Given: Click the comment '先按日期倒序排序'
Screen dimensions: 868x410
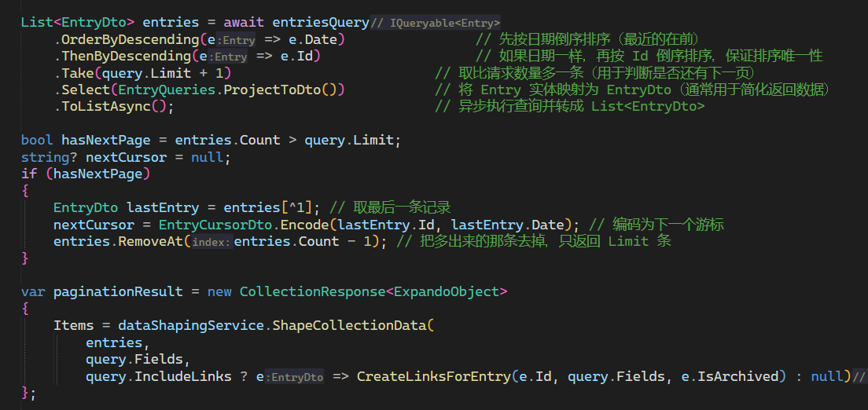Looking at the screenshot, I should point(558,40).
